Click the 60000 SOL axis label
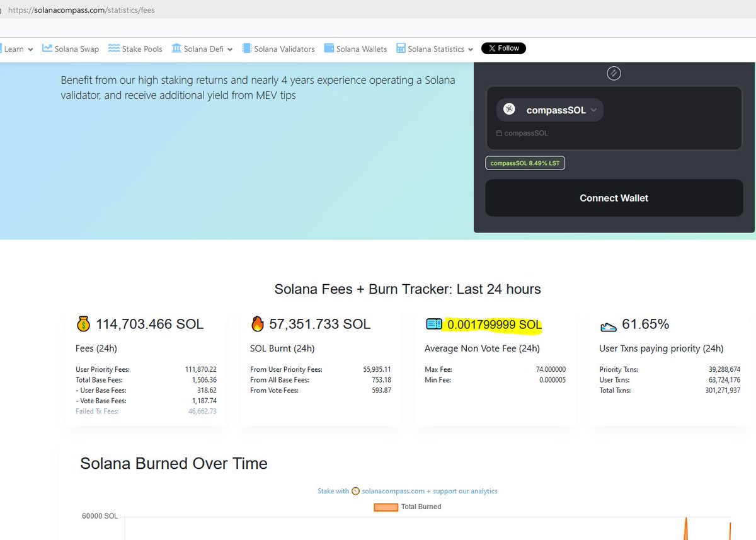 coord(100,516)
